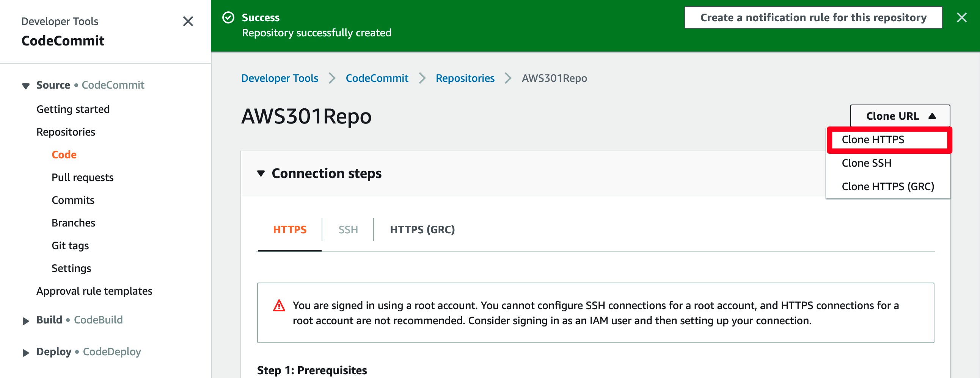Click 'Repository successfully created' message
This screenshot has width=980, height=378.
(x=317, y=33)
